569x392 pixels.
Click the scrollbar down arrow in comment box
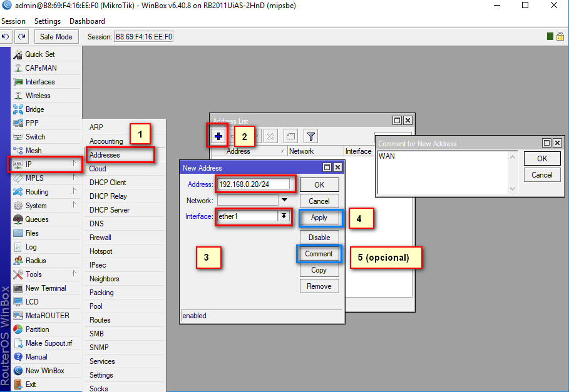coord(513,188)
